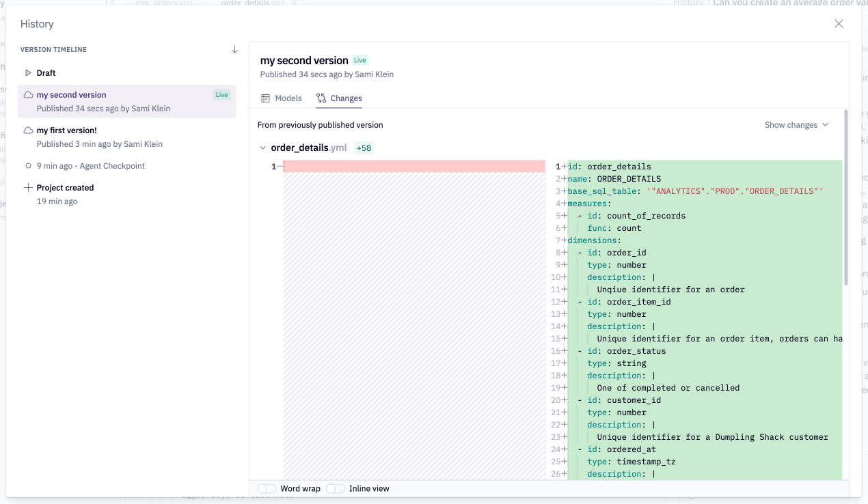
Task: Select the Agent Checkpoint circle marker
Action: coord(28,166)
